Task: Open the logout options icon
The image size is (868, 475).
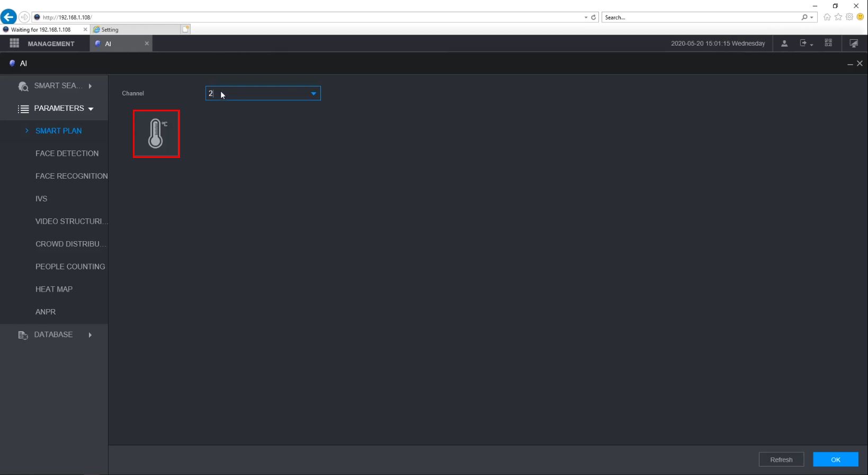Action: [806, 43]
